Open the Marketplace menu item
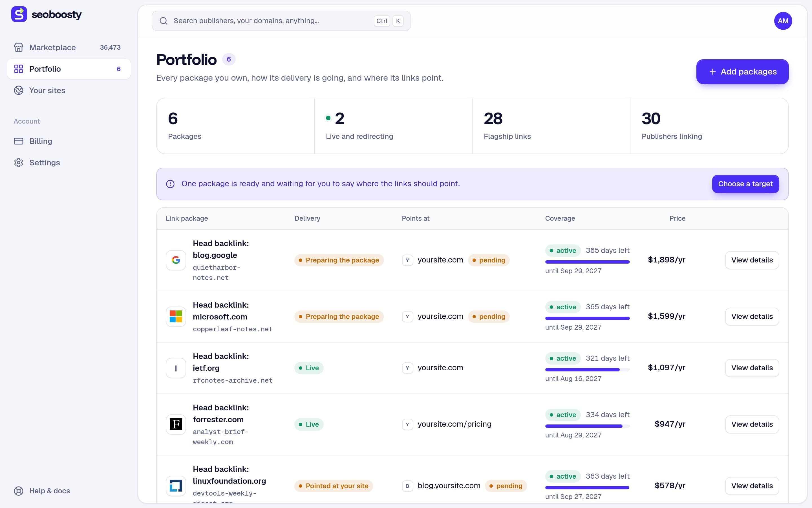Image resolution: width=812 pixels, height=508 pixels. pyautogui.click(x=69, y=47)
